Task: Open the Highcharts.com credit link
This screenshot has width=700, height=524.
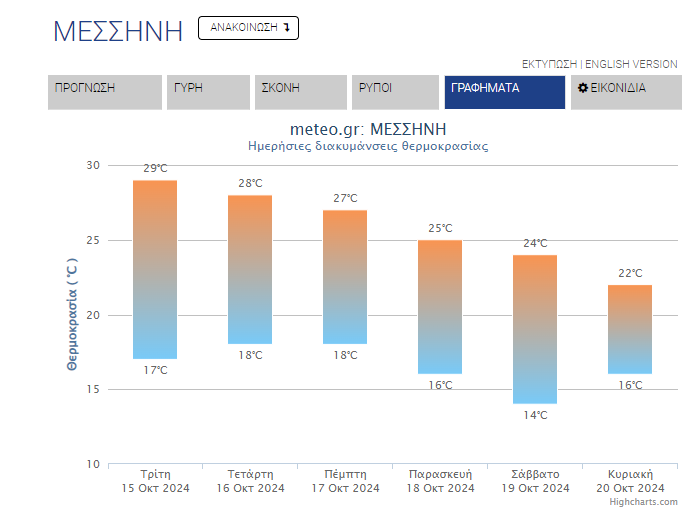Action: [643, 502]
